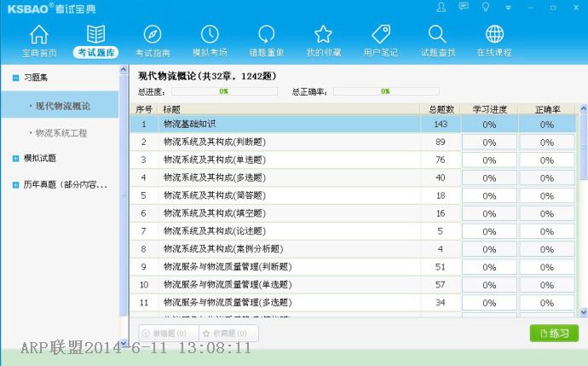Viewport: 588px width, 366px height.
Task: Click the 收藏题 (0) button
Action: [228, 333]
